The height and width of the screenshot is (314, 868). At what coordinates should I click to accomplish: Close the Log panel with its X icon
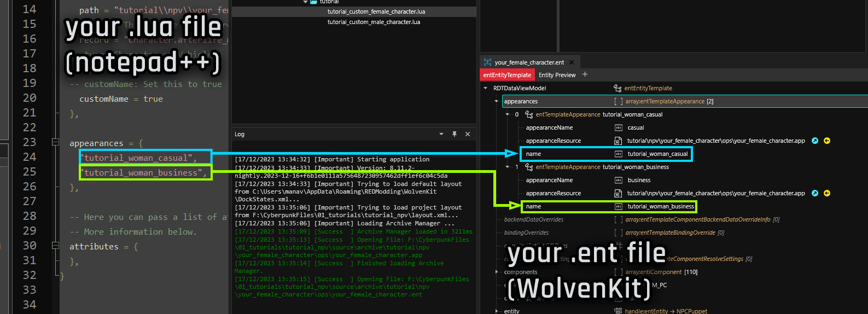pyautogui.click(x=468, y=134)
